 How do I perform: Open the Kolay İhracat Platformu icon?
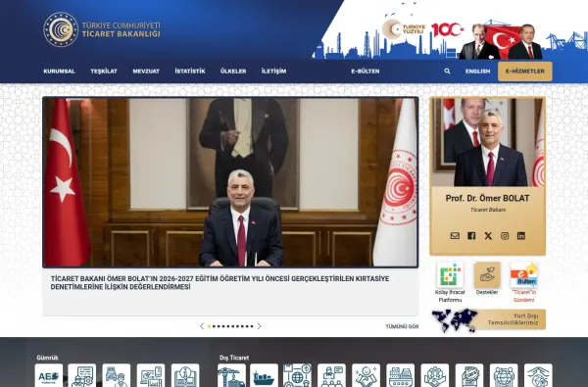click(x=450, y=275)
